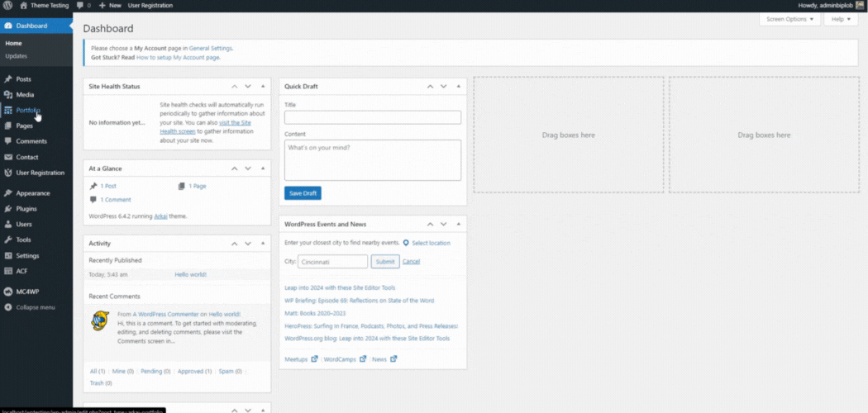Collapse the Site Health Status panel

point(263,86)
